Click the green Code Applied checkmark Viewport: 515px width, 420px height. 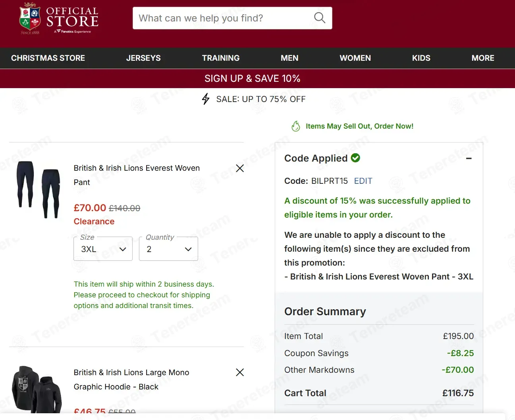[356, 158]
